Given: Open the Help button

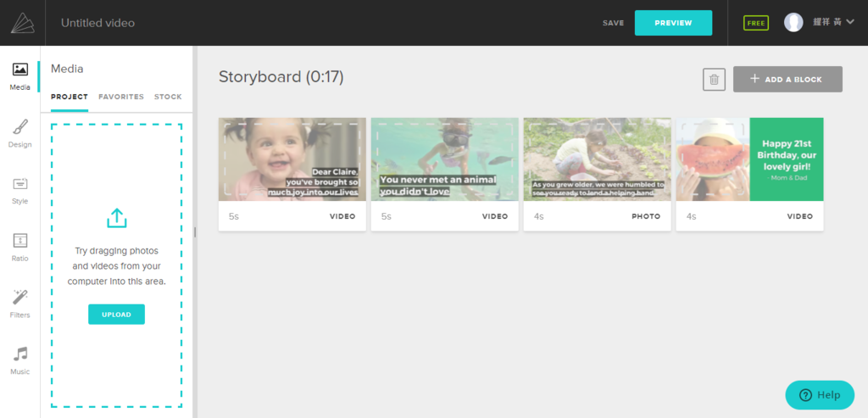Looking at the screenshot, I should coord(820,395).
